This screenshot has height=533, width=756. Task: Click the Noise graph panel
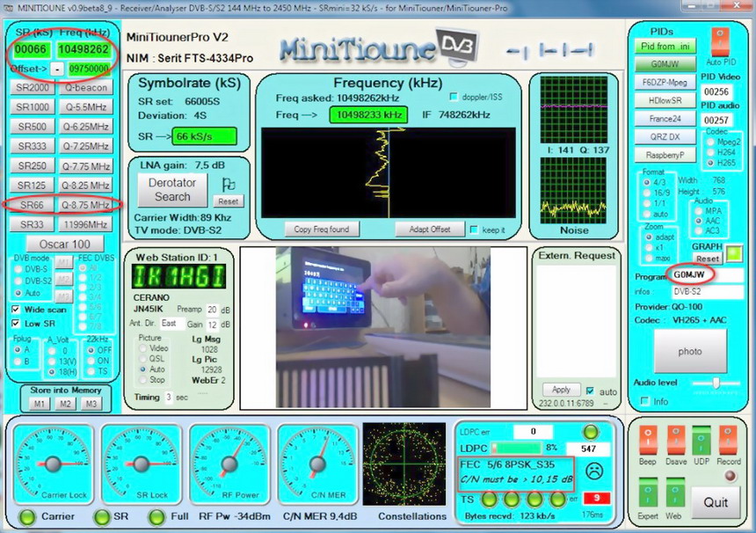tap(574, 191)
